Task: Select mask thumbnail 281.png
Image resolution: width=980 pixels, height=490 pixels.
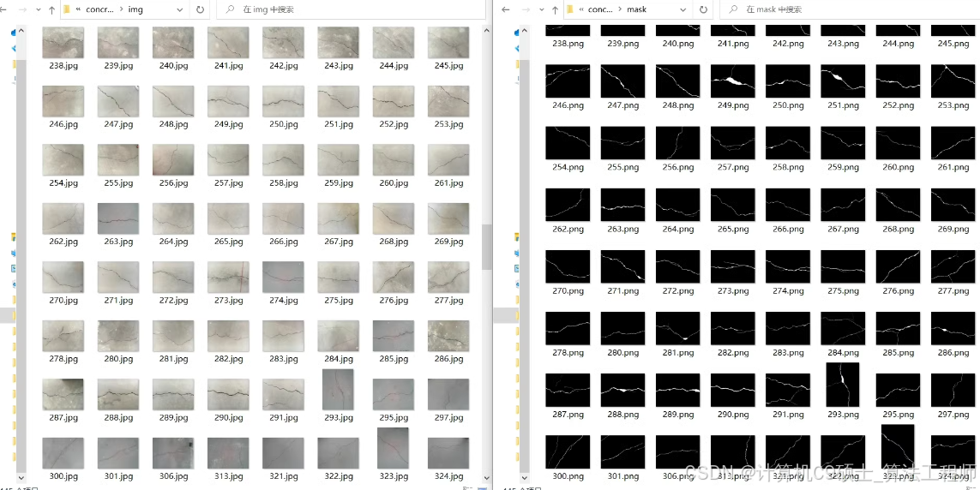Action: click(678, 328)
